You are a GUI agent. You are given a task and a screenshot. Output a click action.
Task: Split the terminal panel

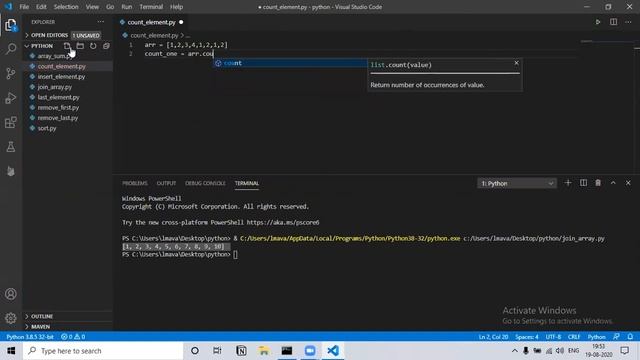tap(583, 183)
